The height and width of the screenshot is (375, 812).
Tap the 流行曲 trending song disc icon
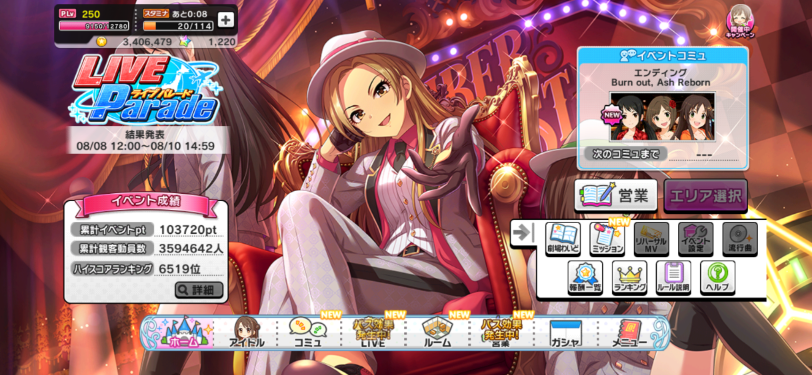[x=740, y=239]
